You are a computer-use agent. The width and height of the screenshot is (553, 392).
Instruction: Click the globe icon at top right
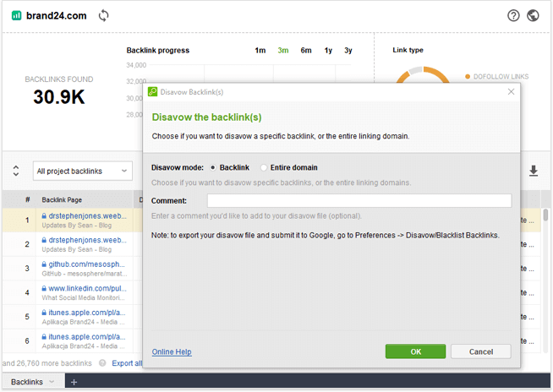pyautogui.click(x=533, y=15)
